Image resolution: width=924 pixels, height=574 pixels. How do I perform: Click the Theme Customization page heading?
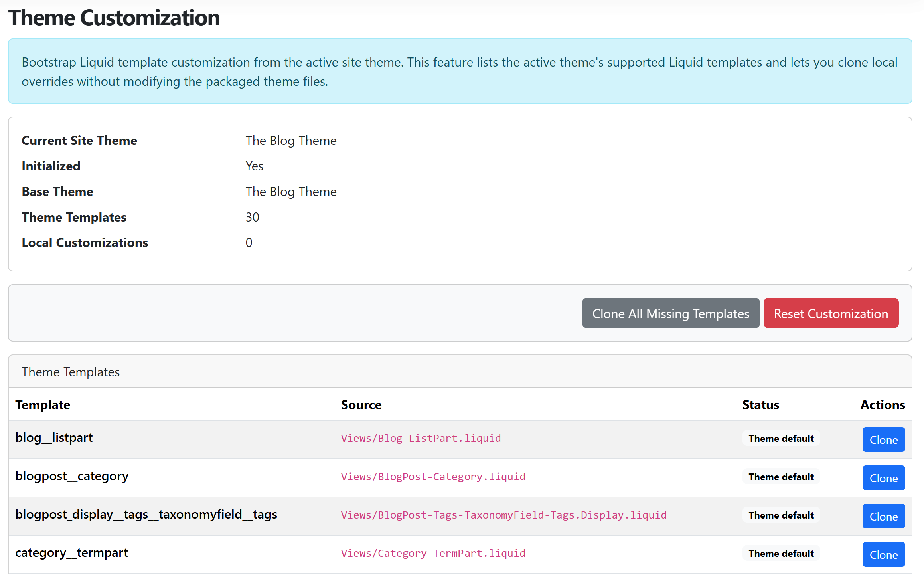click(x=114, y=18)
